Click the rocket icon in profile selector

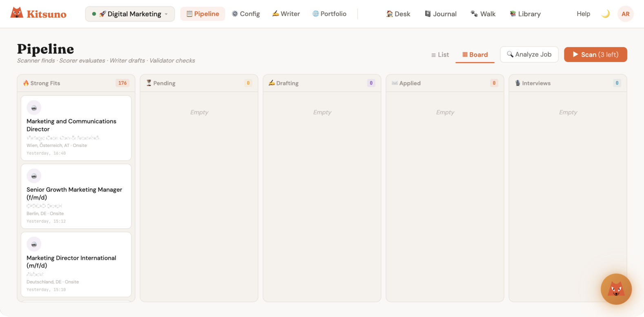102,14
